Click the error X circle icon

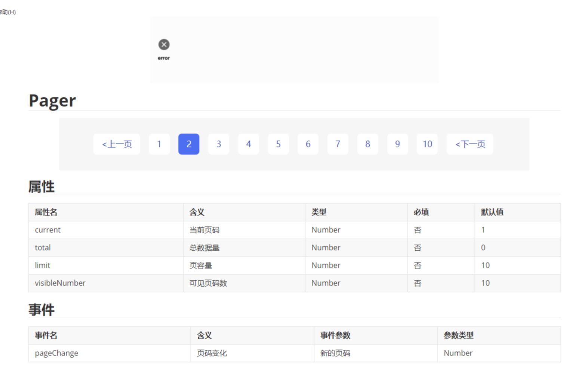[164, 44]
